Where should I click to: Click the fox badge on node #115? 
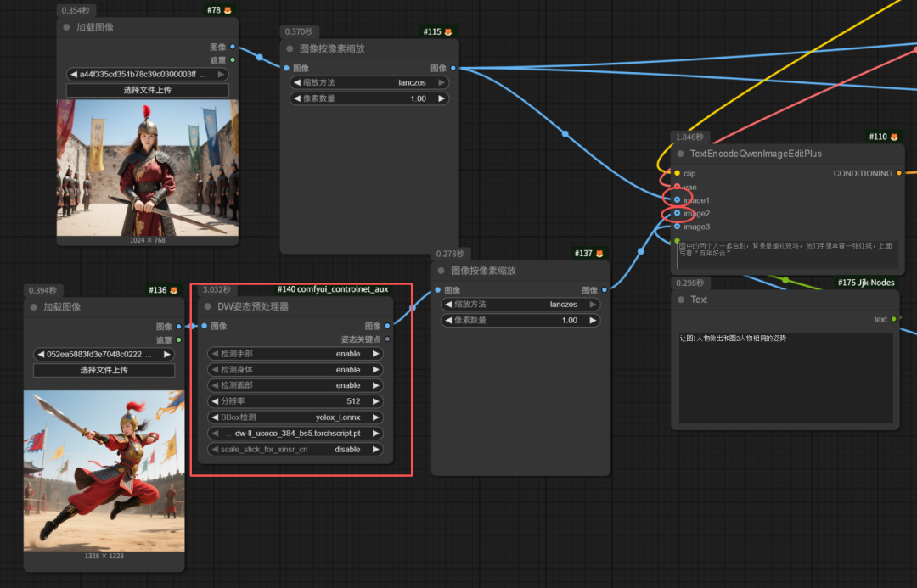tap(448, 32)
